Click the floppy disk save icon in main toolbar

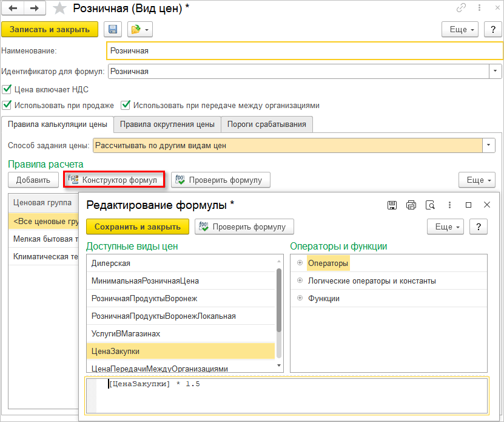coord(112,29)
